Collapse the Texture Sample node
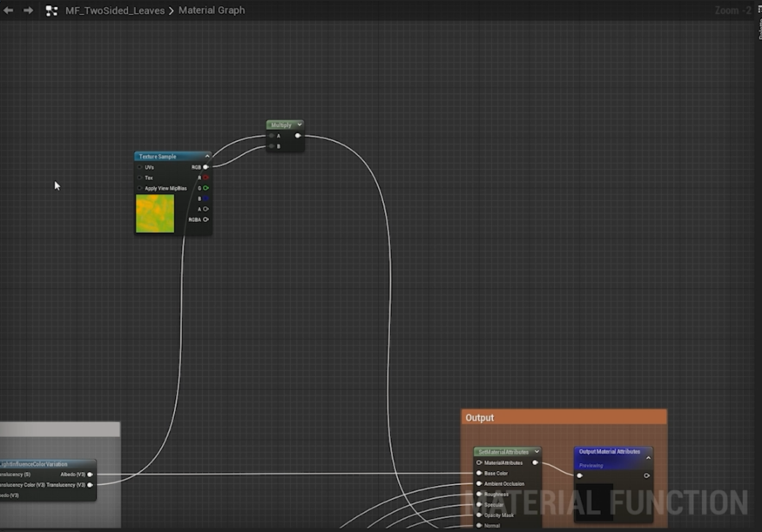 click(x=207, y=157)
